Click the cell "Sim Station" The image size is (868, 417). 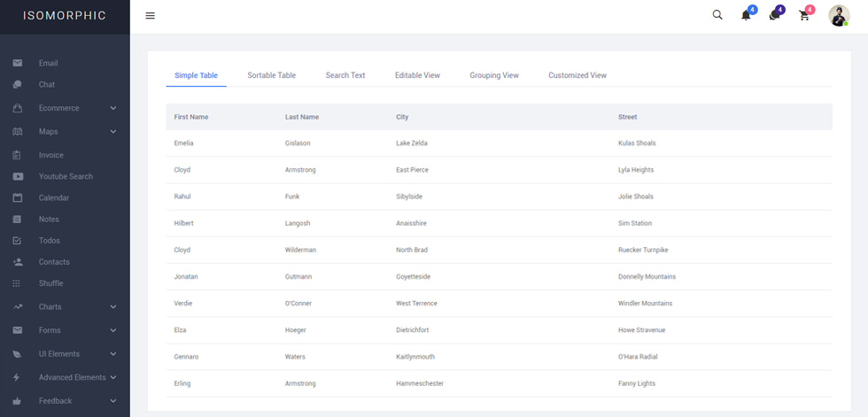pos(635,223)
